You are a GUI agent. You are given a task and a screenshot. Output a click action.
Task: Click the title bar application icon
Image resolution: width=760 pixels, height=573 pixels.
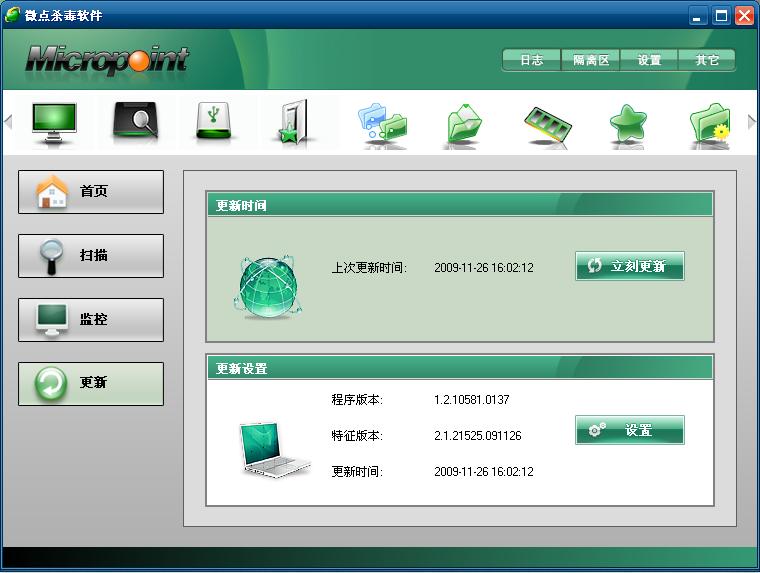12,15
